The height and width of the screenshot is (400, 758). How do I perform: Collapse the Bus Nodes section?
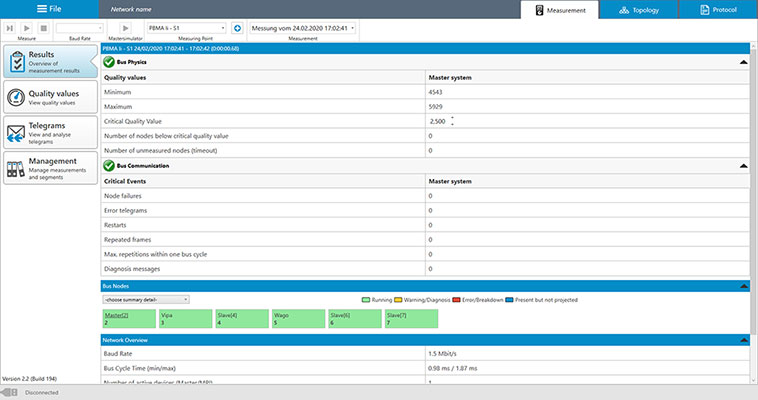(743, 286)
